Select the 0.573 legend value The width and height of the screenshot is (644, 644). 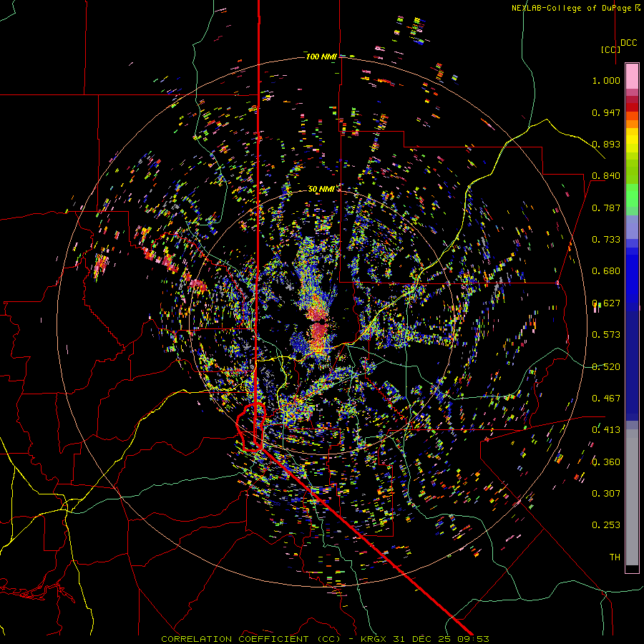pos(606,335)
